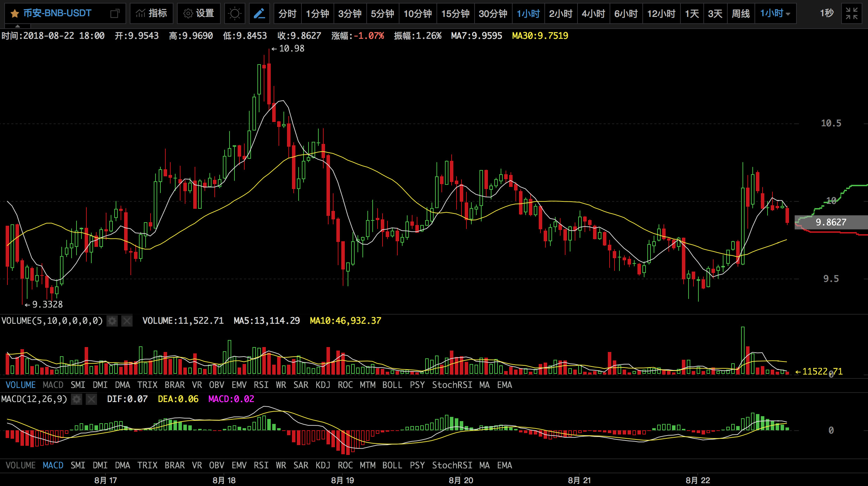
Task: Click the 8月 22 date label
Action: click(698, 480)
